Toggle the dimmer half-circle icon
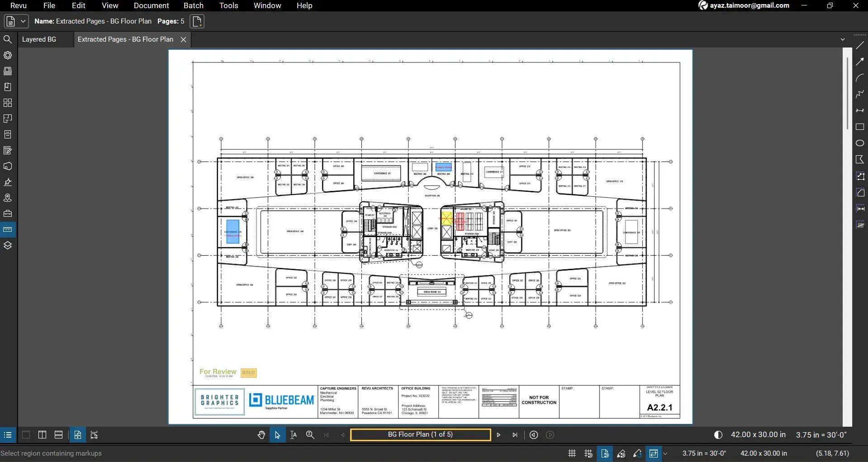The width and height of the screenshot is (868, 462). click(718, 435)
